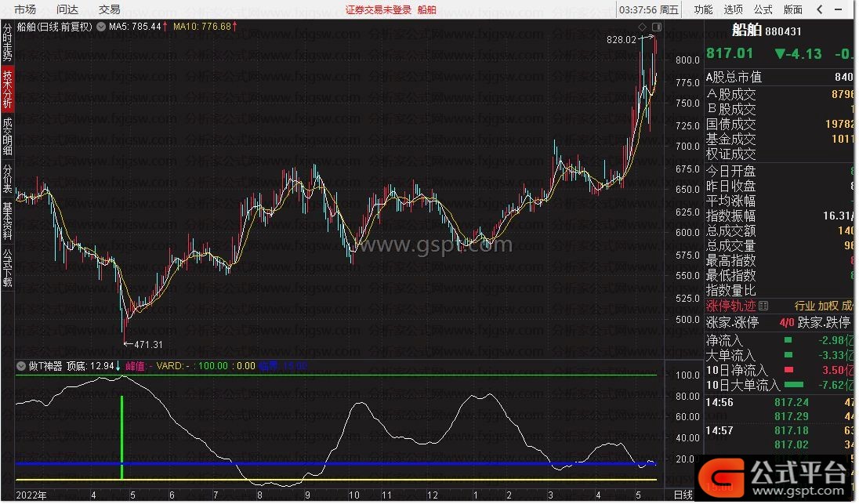Click the 大单流入 row
The height and width of the screenshot is (504, 859).
(x=780, y=355)
